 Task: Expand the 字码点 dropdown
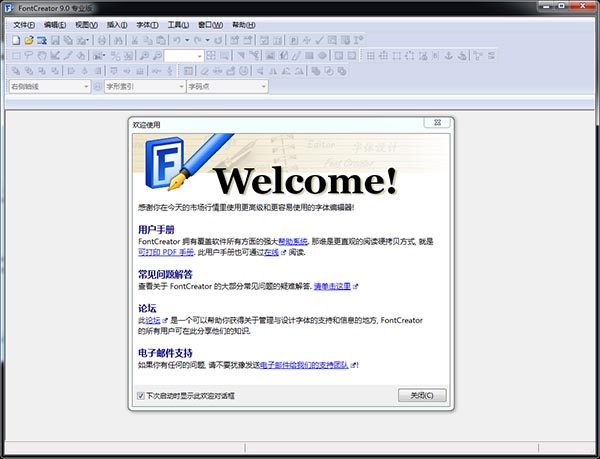pos(263,87)
